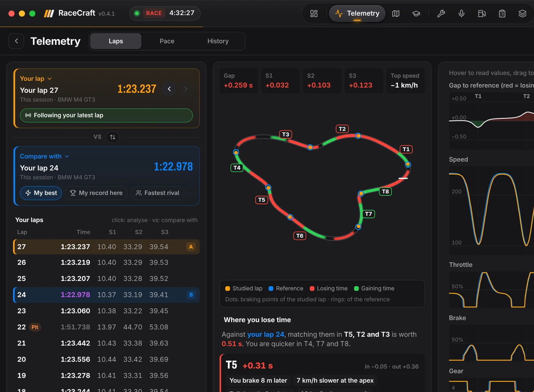The image size is (534, 392).
Task: Select the Telemetry tab in top toolbar
Action: 357,14
